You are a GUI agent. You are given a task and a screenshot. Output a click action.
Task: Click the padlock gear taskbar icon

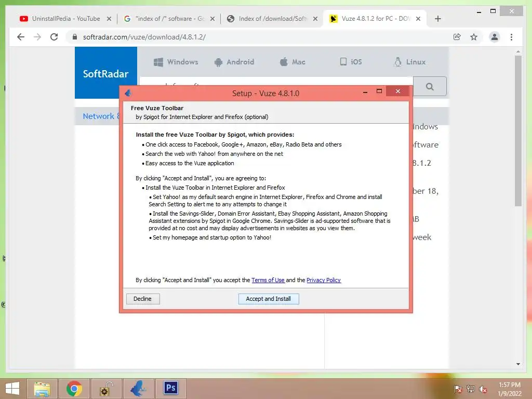(106, 389)
